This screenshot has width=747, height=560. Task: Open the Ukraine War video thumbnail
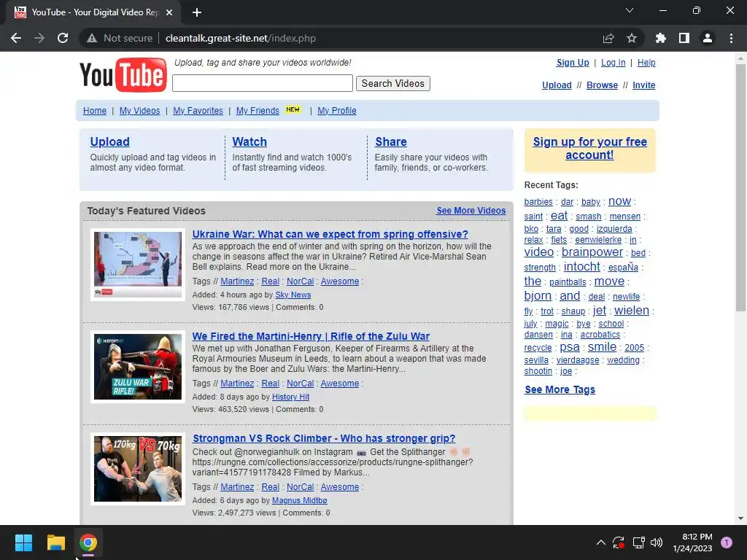(x=138, y=264)
